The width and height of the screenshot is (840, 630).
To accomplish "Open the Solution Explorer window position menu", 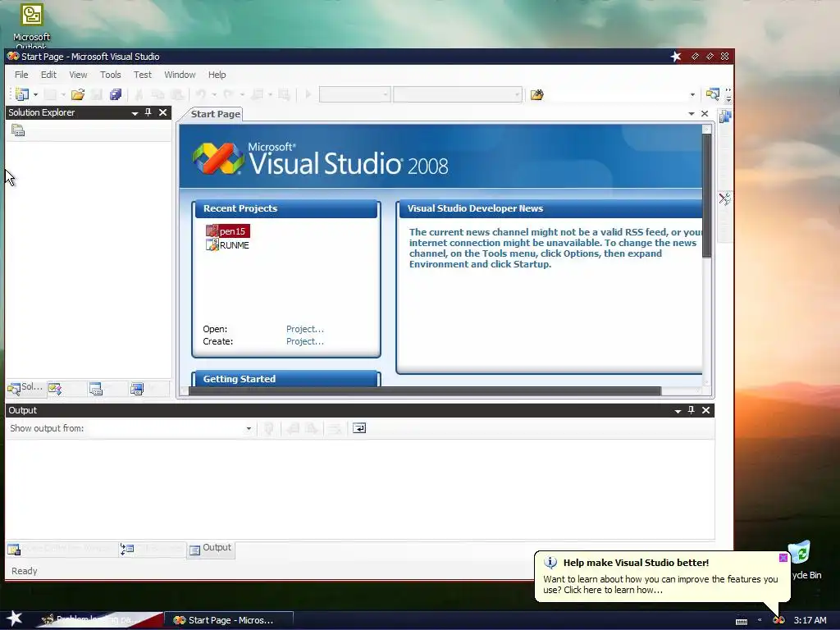I will (x=135, y=113).
